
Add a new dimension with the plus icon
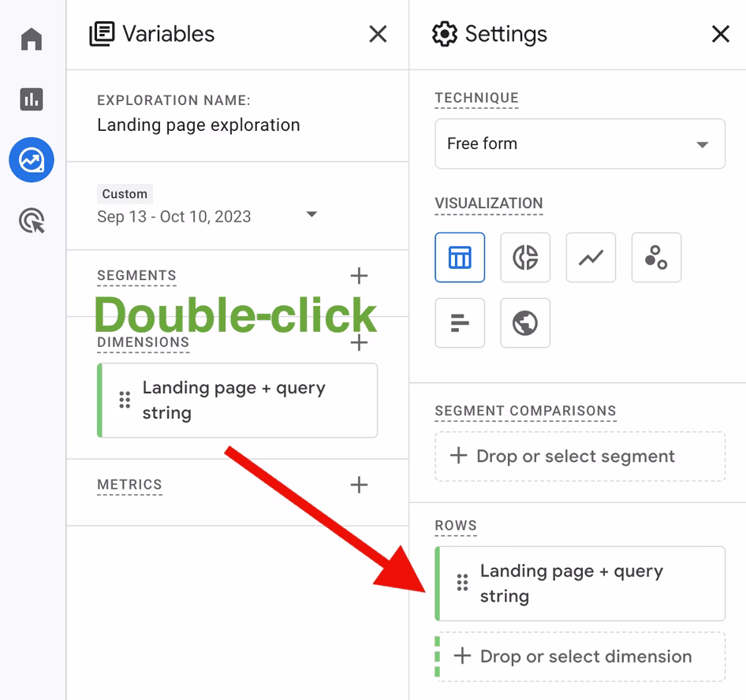(x=359, y=343)
